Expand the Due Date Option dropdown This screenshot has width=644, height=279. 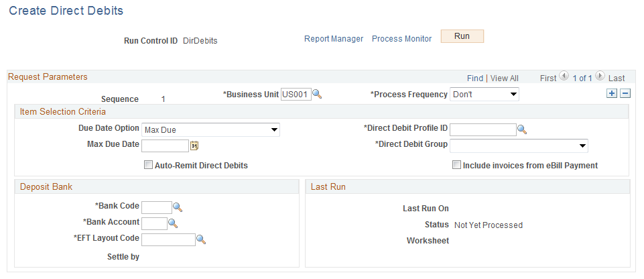pos(210,129)
